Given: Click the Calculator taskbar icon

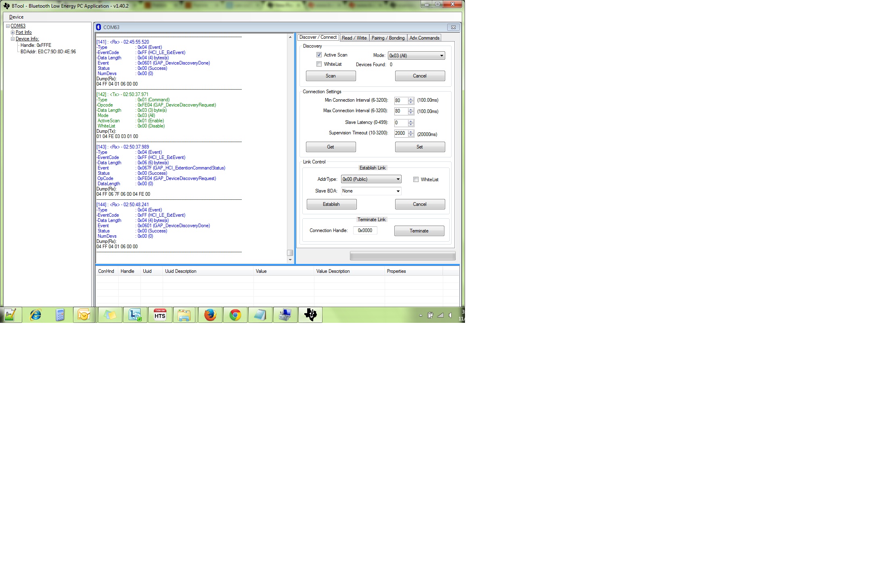Looking at the screenshot, I should 60,315.
